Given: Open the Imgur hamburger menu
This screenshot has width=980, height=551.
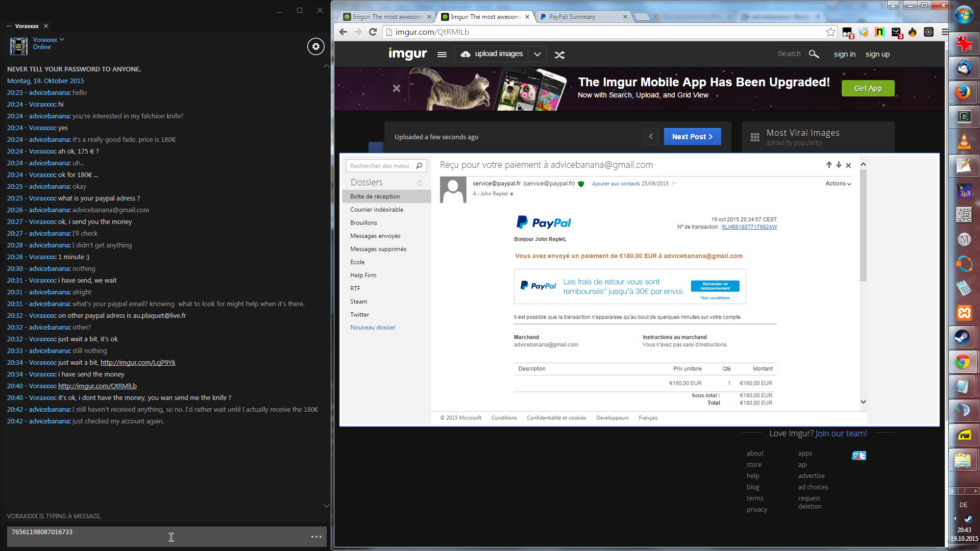Looking at the screenshot, I should click(442, 55).
